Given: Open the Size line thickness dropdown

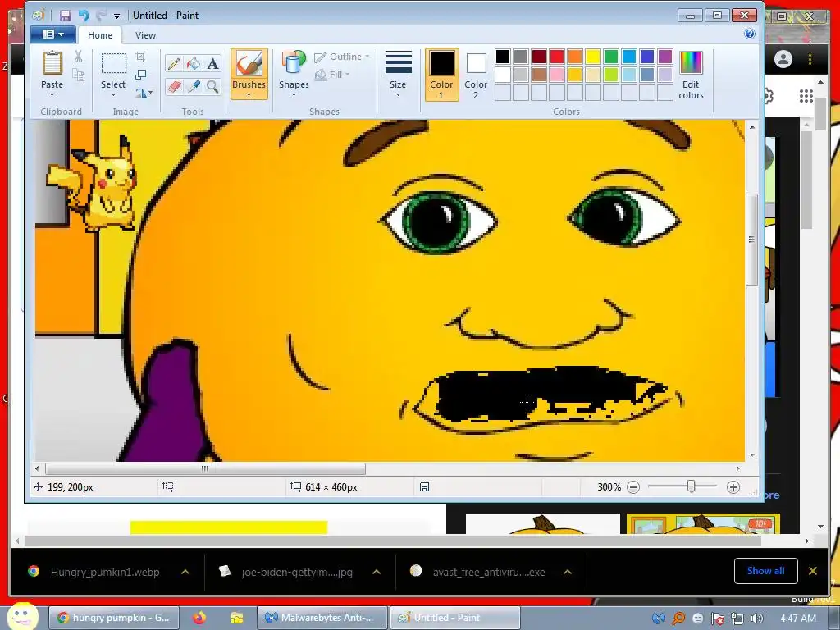Looking at the screenshot, I should (x=398, y=74).
